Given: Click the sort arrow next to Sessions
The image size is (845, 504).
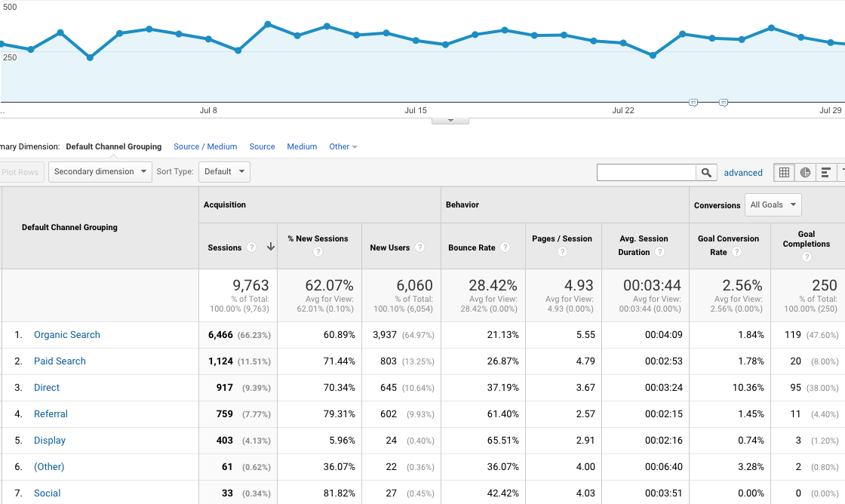Looking at the screenshot, I should [270, 247].
